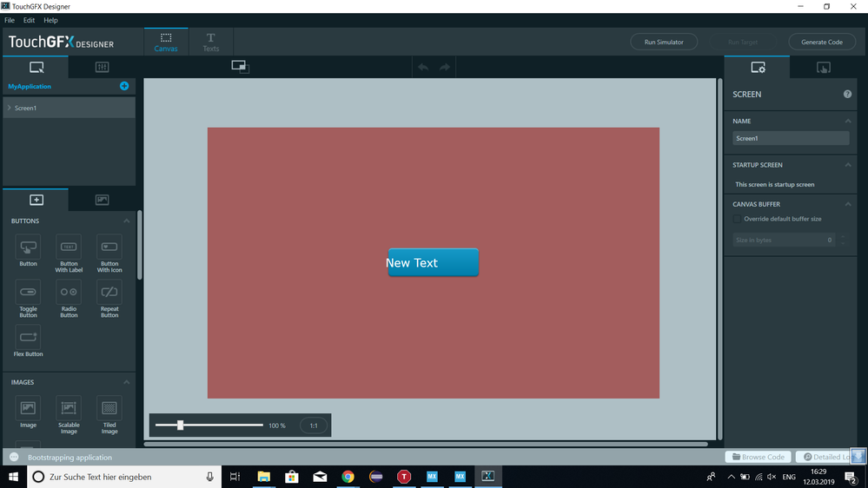Click Run Simulator

coord(664,42)
